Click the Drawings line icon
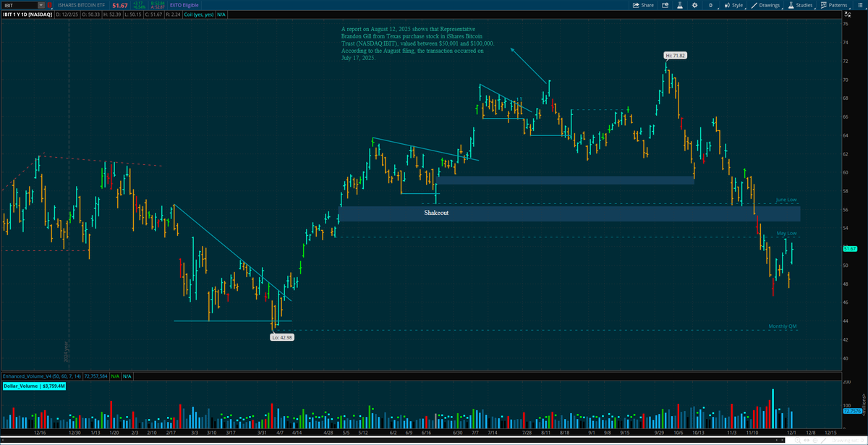This screenshot has width=868, height=445. coord(754,5)
